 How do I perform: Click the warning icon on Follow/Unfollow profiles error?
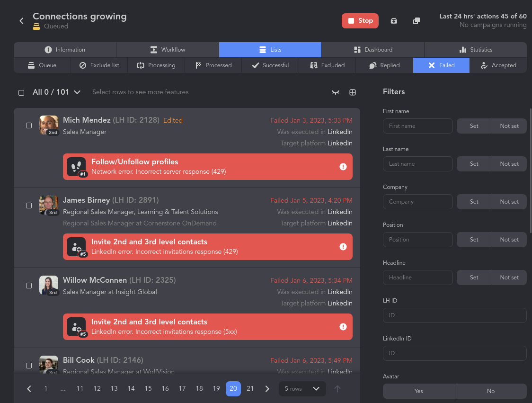coord(343,167)
